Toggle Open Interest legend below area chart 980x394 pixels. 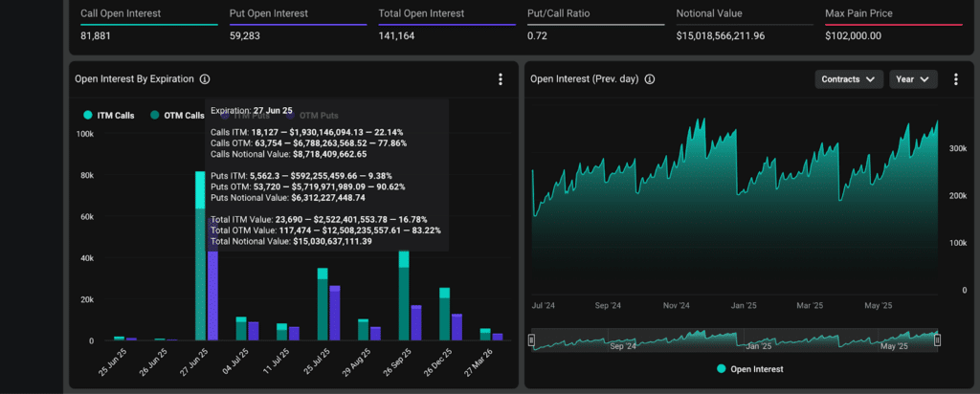pos(749,369)
